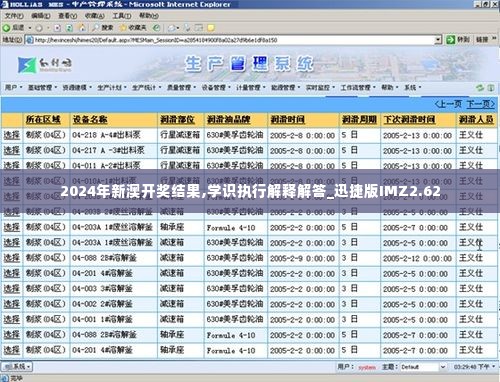The height and width of the screenshot is (382, 500).
Task: Open the 文件(F) browser menu
Action: click(14, 16)
